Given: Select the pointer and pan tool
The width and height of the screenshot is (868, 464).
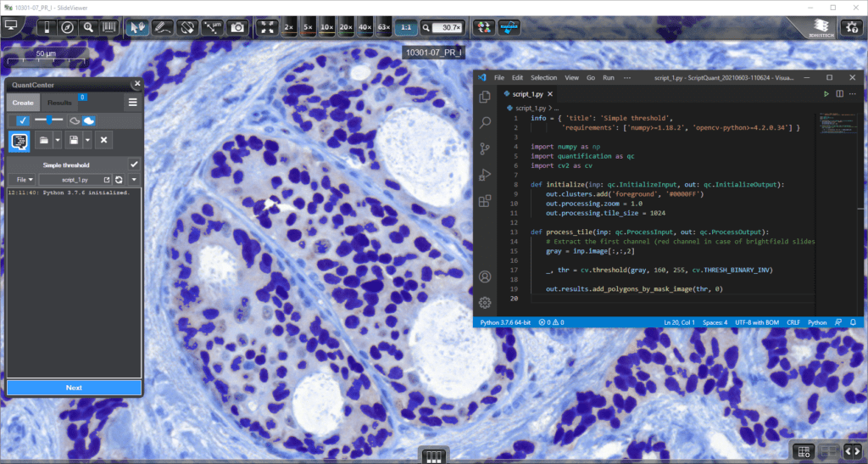Looking at the screenshot, I should pos(135,27).
